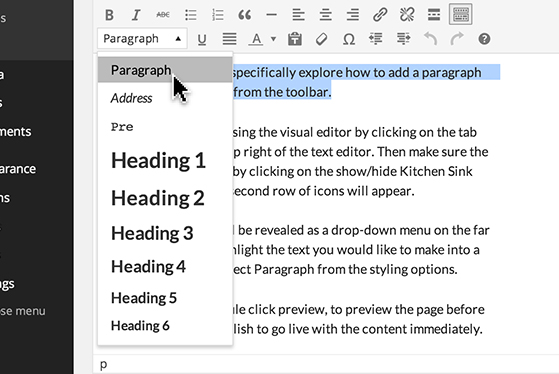Choose Address format option
Image resolution: width=559 pixels, height=374 pixels.
click(165, 98)
